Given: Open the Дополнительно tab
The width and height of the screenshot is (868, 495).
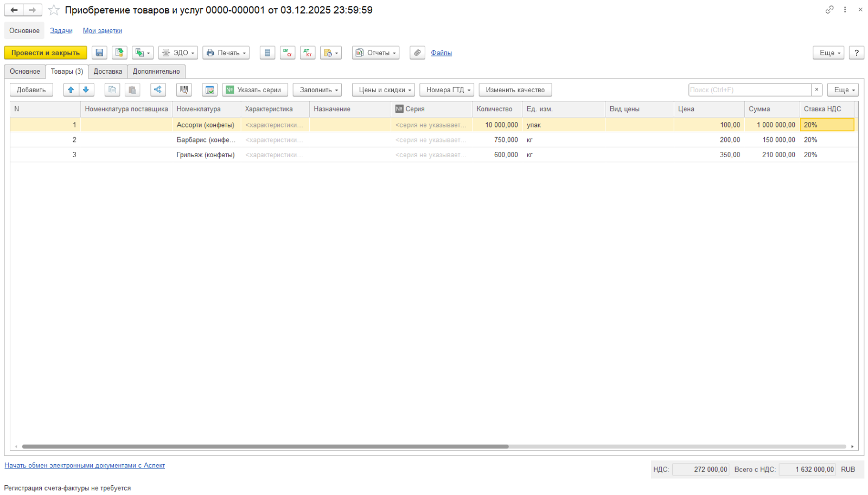Looking at the screenshot, I should pyautogui.click(x=156, y=72).
